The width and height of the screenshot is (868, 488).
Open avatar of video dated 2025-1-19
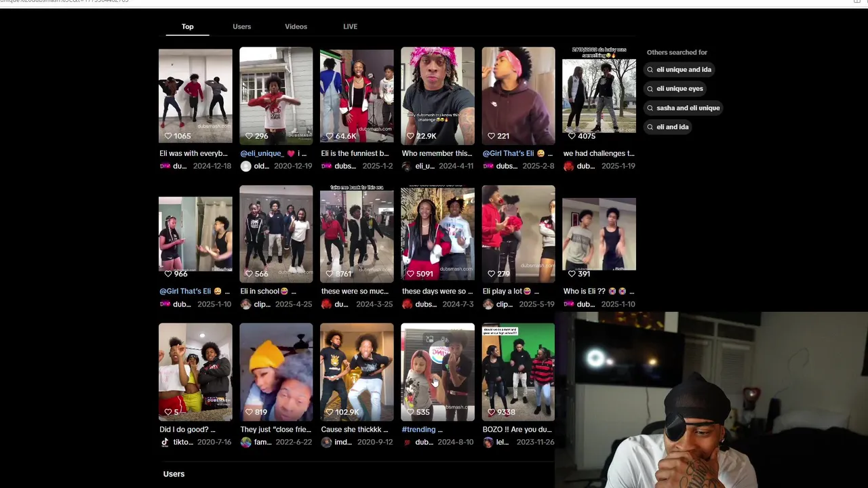click(x=568, y=166)
